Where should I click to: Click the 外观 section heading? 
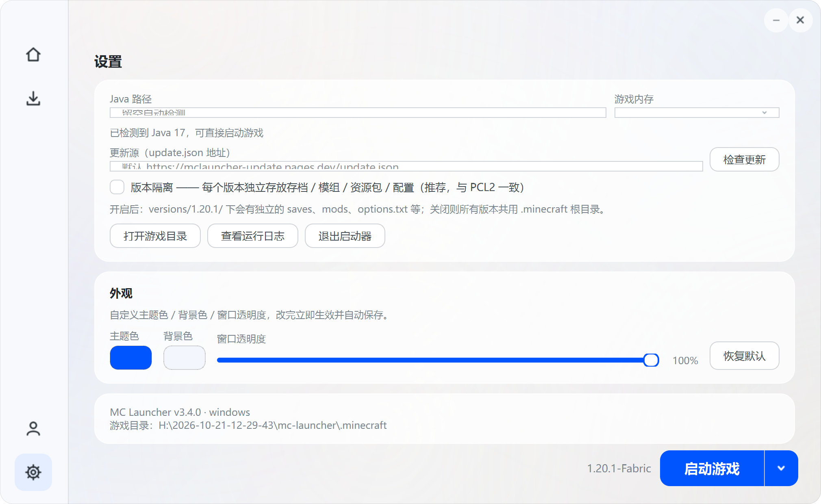(x=121, y=293)
